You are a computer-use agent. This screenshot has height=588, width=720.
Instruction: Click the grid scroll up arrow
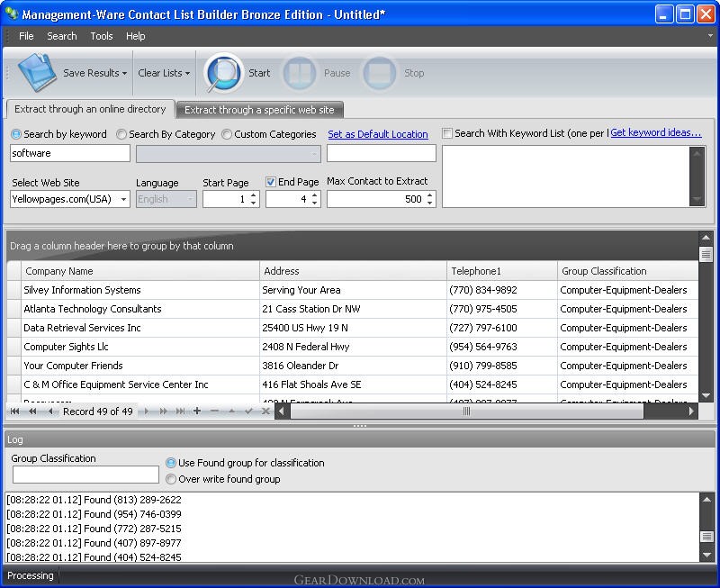tap(706, 238)
